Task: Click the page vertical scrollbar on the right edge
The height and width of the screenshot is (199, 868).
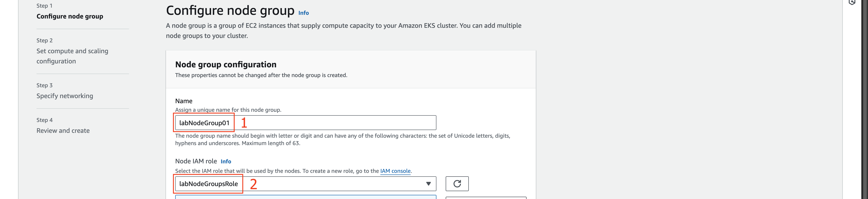Action: [864, 99]
